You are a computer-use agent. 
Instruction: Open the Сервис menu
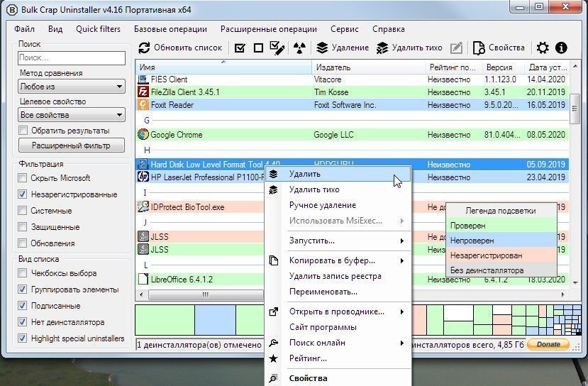[345, 29]
